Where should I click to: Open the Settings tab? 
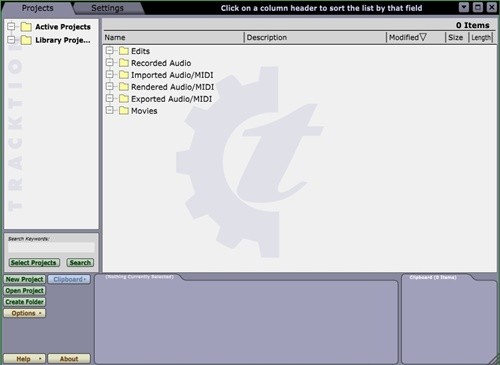pos(107,8)
